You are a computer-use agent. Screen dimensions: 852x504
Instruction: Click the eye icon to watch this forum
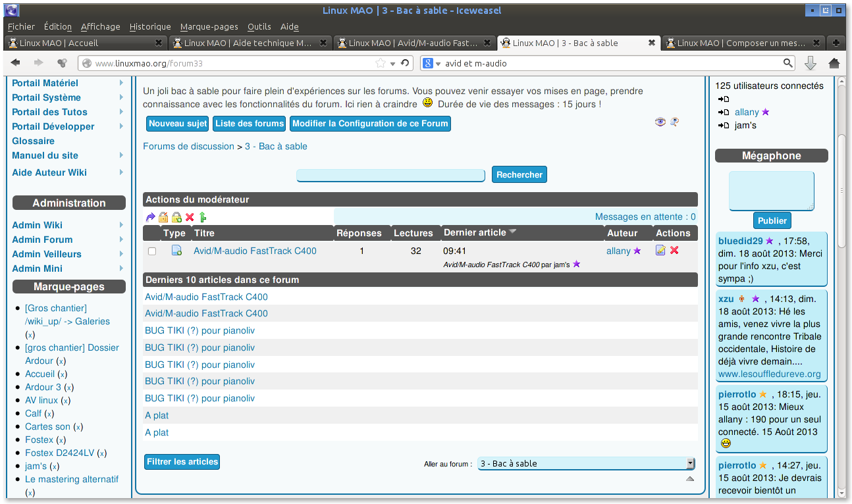[660, 122]
